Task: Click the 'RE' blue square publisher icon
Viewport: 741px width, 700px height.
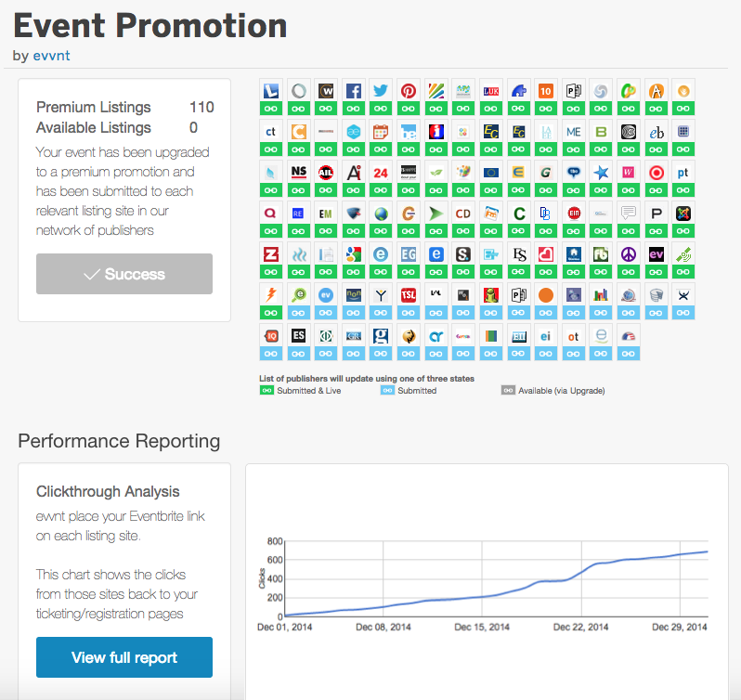Action: [298, 214]
